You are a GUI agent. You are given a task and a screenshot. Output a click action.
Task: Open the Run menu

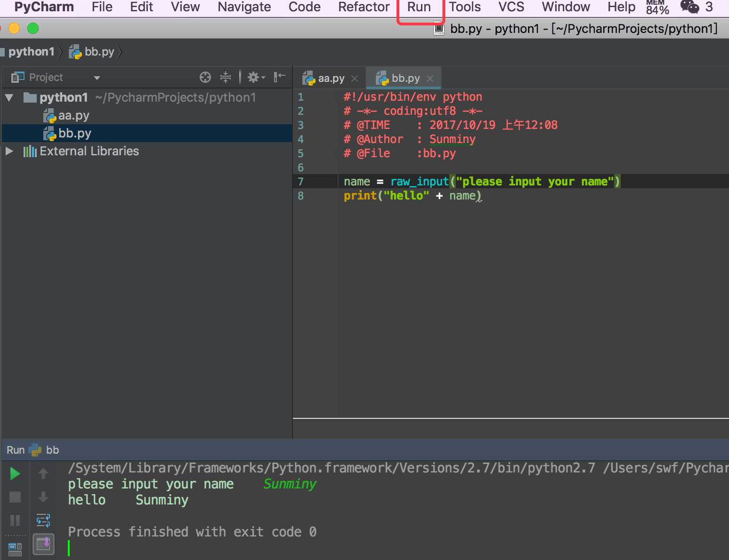[x=419, y=7]
